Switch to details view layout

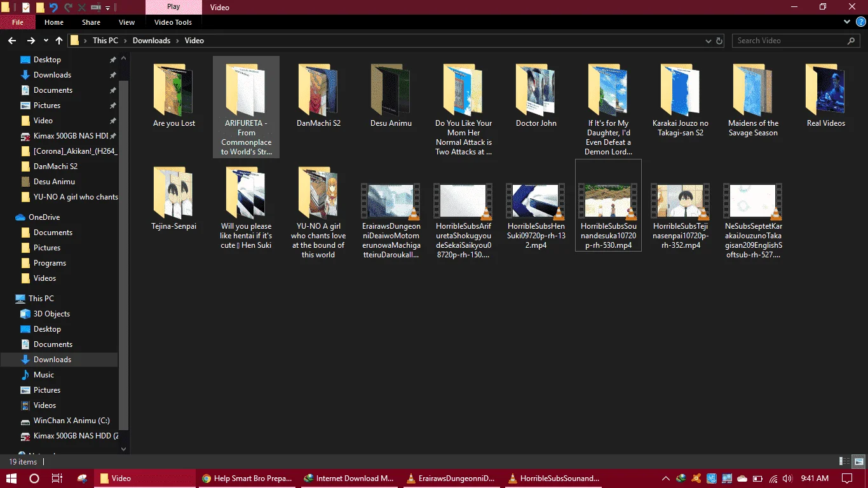coord(844,461)
